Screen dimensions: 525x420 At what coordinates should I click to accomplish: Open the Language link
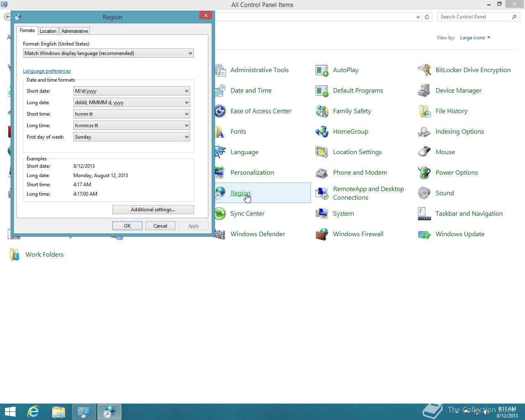pos(244,152)
